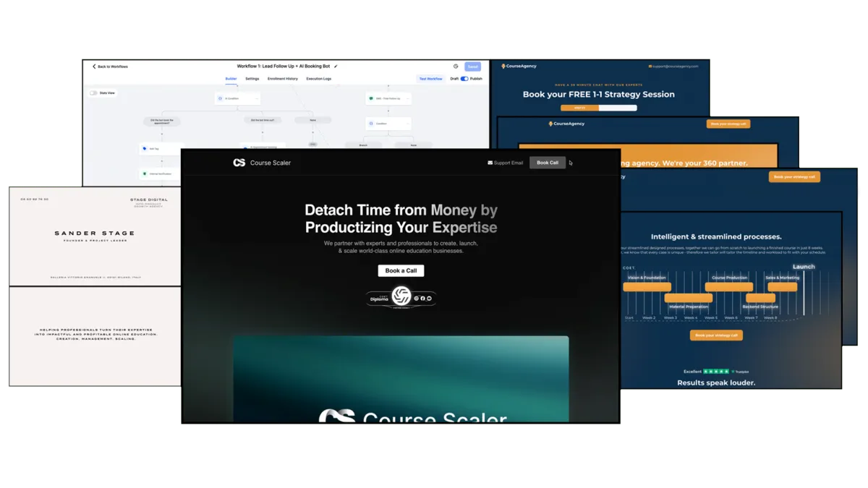
Task: Click the Saved button in workflow editor
Action: [x=472, y=67]
